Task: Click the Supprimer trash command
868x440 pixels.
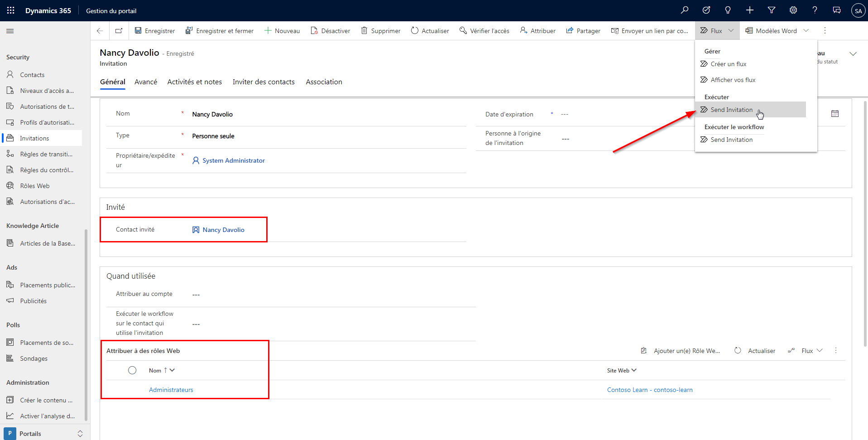Action: 381,31
